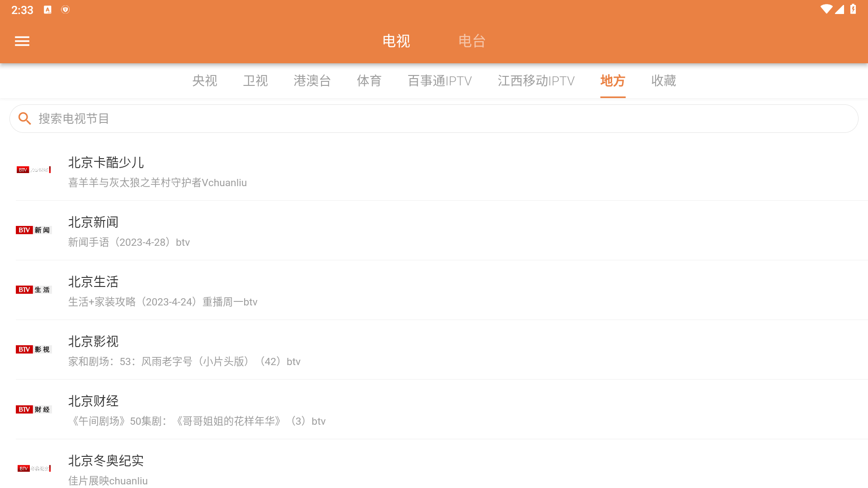The width and height of the screenshot is (868, 488).
Task: Select the 电视 TV tab
Action: point(396,41)
